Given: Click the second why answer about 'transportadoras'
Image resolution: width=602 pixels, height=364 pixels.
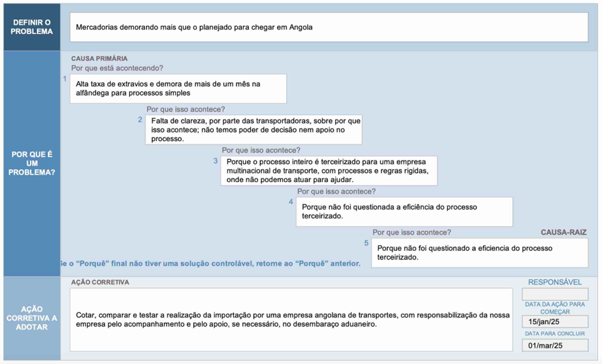Looking at the screenshot, I should [x=254, y=130].
